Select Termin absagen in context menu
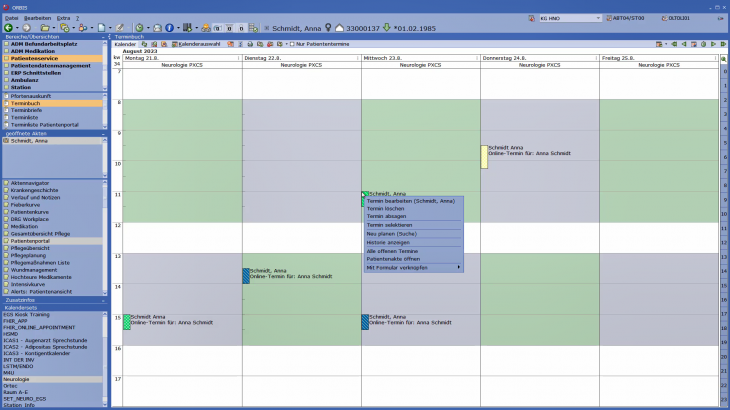 (x=386, y=216)
